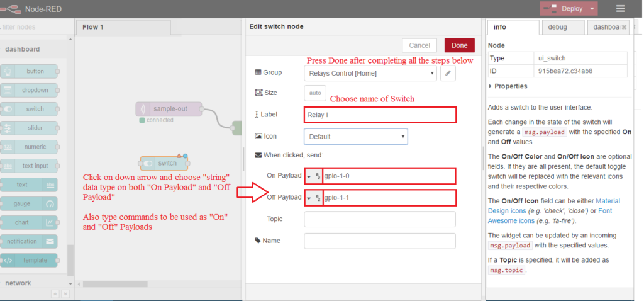Click the Cancel button
The width and height of the screenshot is (644, 301).
[419, 45]
